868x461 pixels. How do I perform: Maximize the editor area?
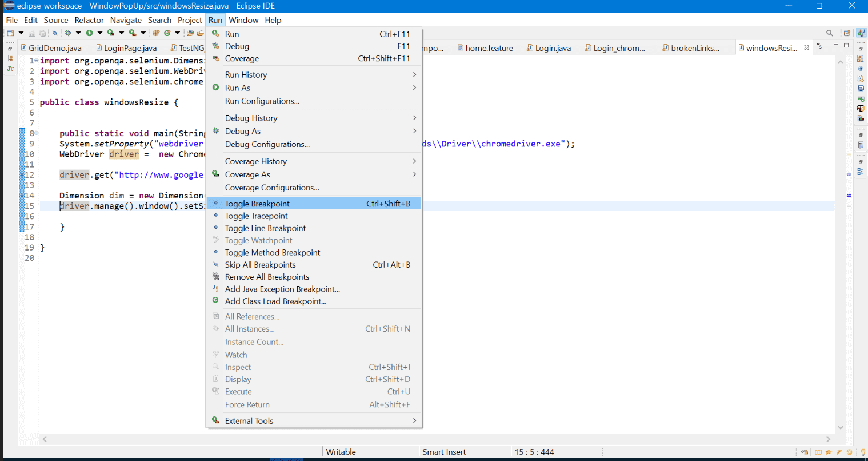tap(846, 45)
